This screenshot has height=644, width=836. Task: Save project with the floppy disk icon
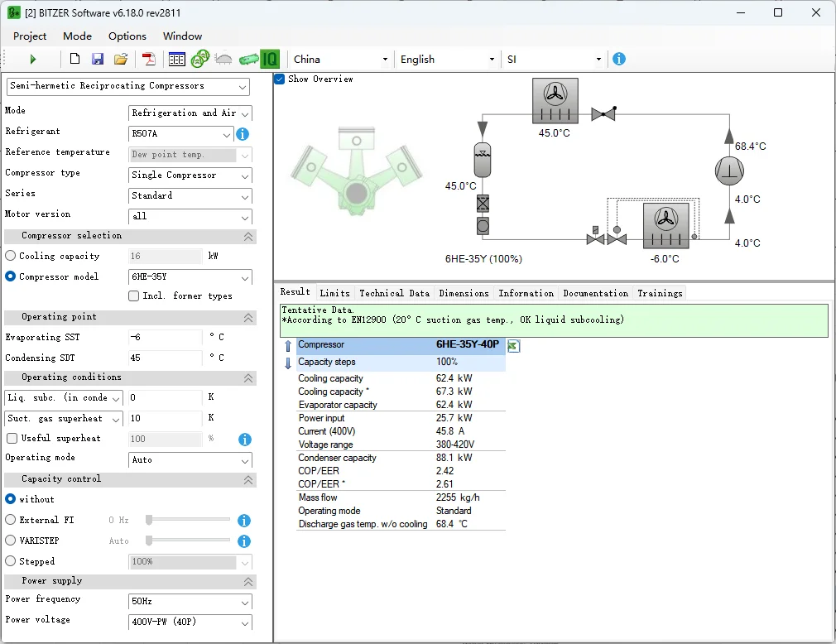[98, 59]
